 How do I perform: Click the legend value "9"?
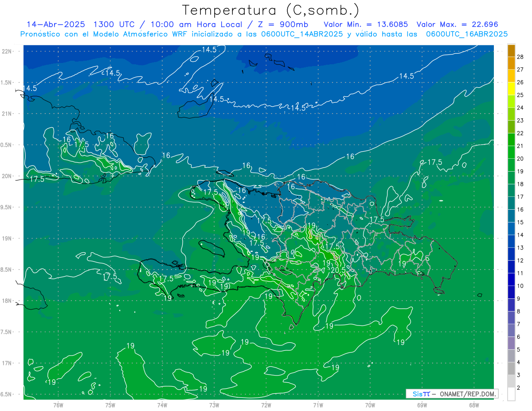[519, 298]
